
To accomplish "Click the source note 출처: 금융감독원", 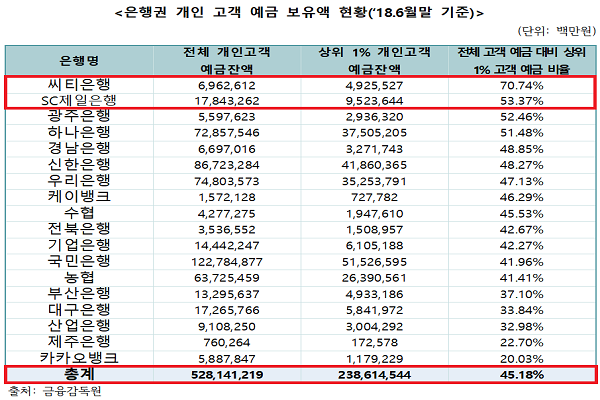I will tap(55, 391).
